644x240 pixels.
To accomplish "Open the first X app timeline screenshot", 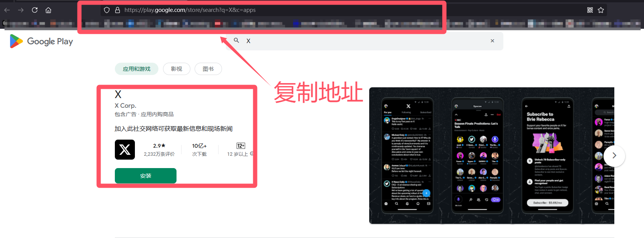I will coord(407,156).
